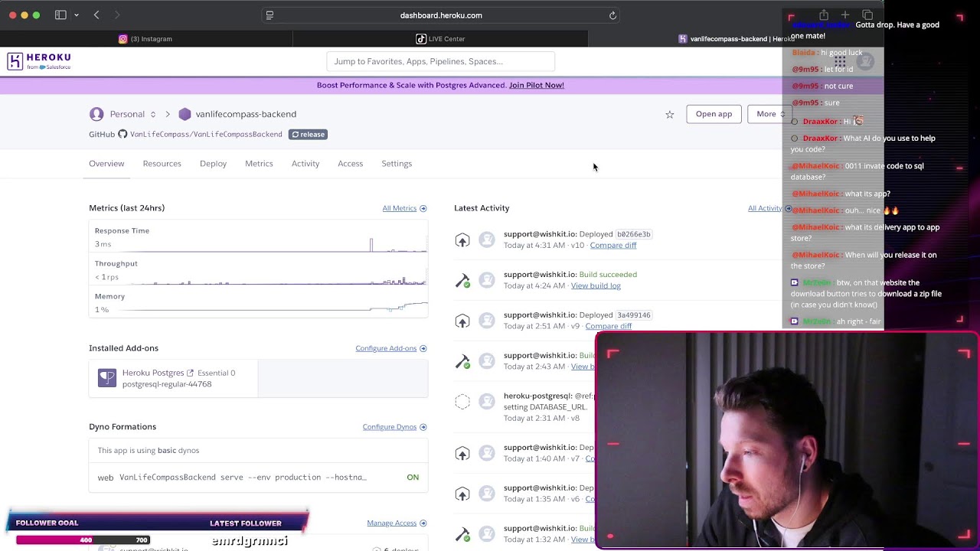Click build icon for 1:32 AM entry
The width and height of the screenshot is (980, 551).
pos(462,534)
